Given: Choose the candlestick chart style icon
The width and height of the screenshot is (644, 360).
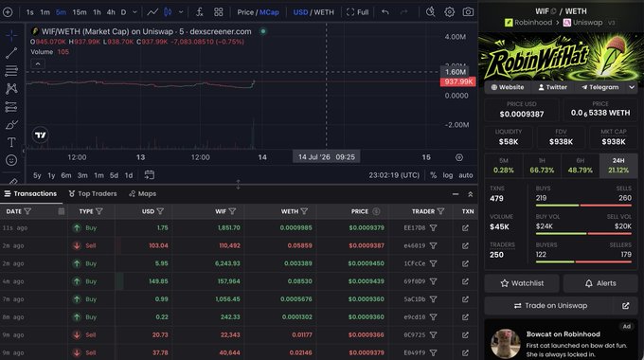Looking at the screenshot, I should click(x=168, y=12).
